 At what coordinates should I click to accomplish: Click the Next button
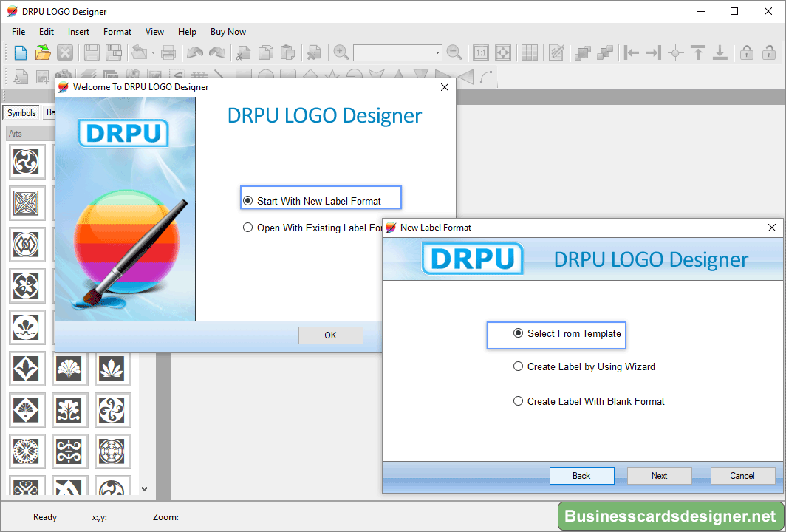659,476
